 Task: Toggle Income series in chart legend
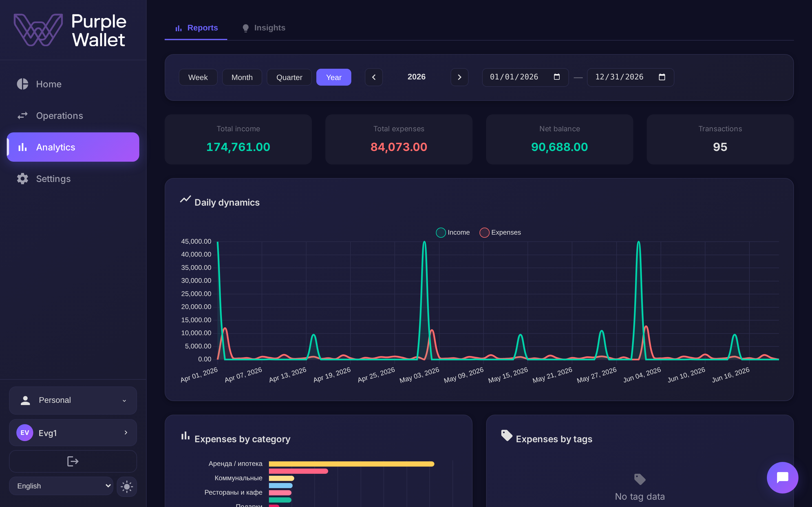click(453, 232)
